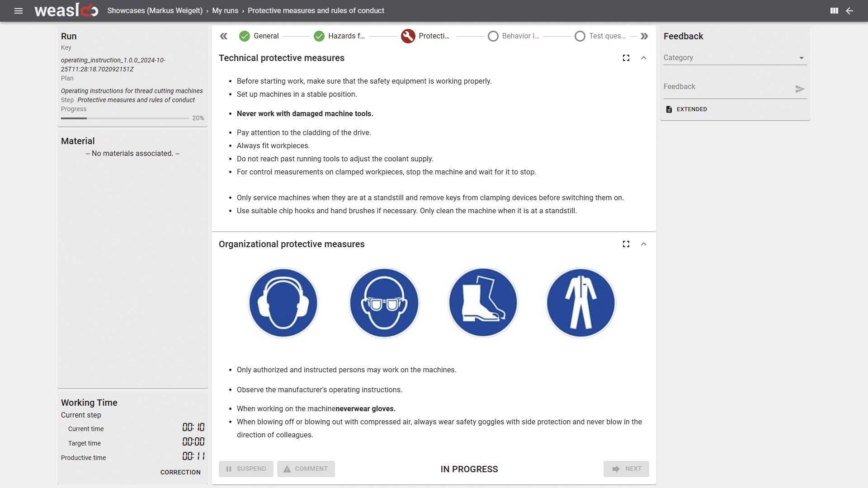This screenshot has height=488, width=868.
Task: Navigate back with the left double-chevron
Action: tap(224, 36)
